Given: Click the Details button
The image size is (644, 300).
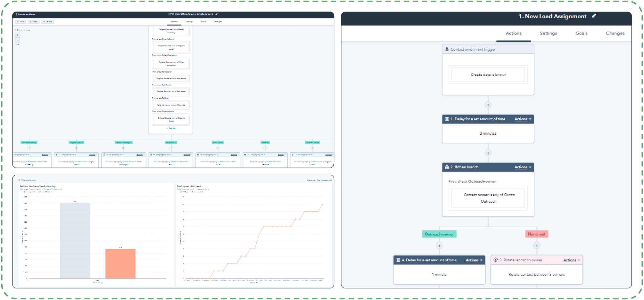Looking at the screenshot, I should [x=34, y=22].
